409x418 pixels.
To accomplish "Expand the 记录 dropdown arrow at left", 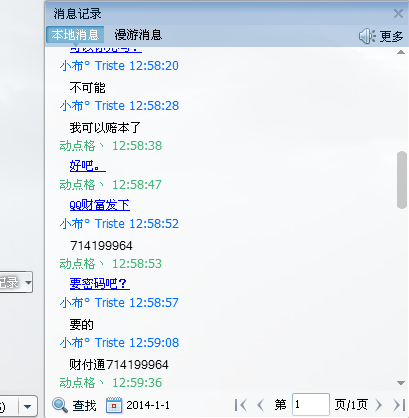I will (28, 282).
